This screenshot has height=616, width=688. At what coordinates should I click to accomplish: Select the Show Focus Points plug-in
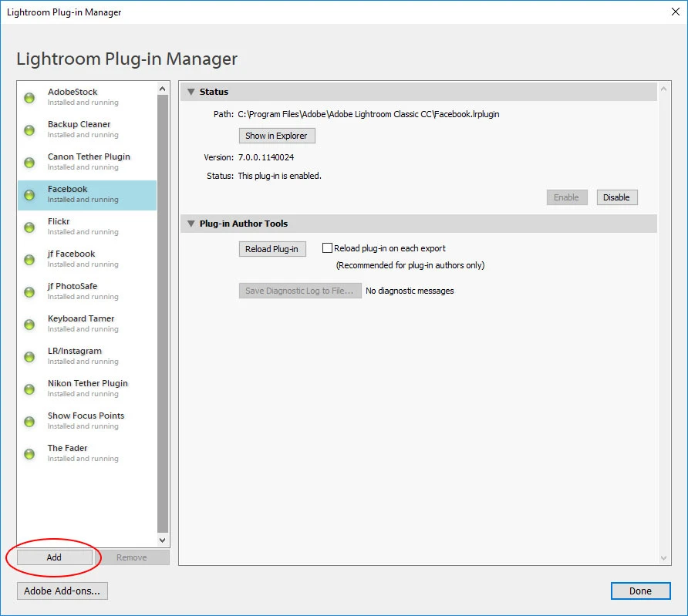[x=87, y=420]
